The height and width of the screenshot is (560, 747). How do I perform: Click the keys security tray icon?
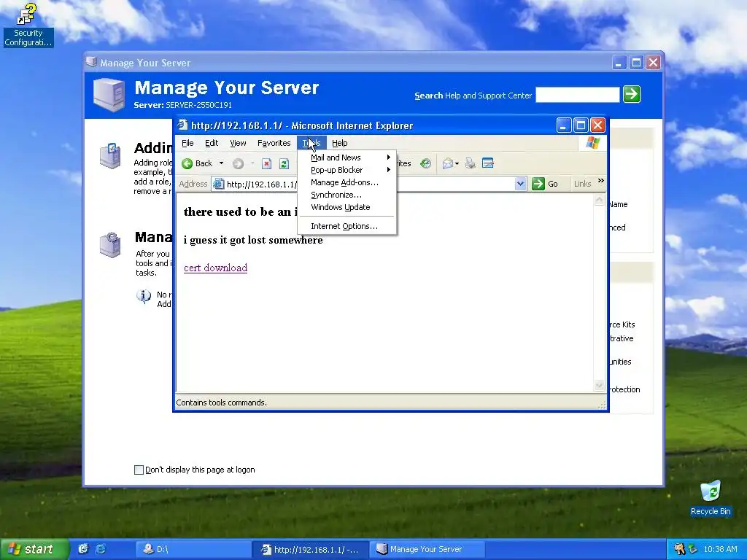point(680,549)
